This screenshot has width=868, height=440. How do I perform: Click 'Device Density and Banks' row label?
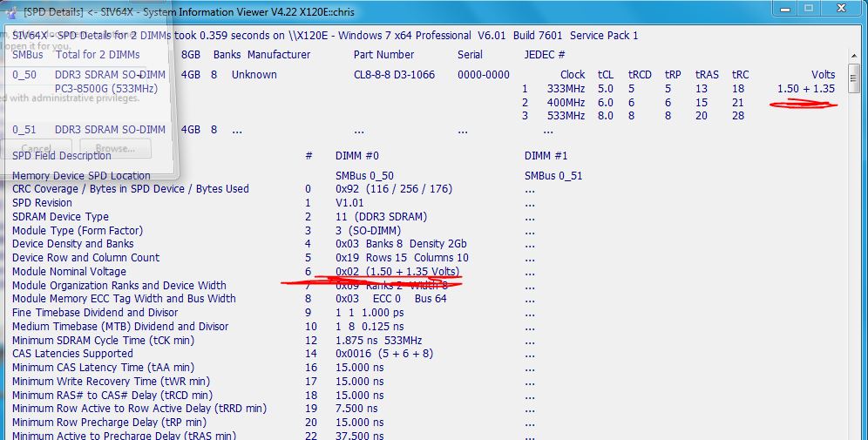point(72,244)
